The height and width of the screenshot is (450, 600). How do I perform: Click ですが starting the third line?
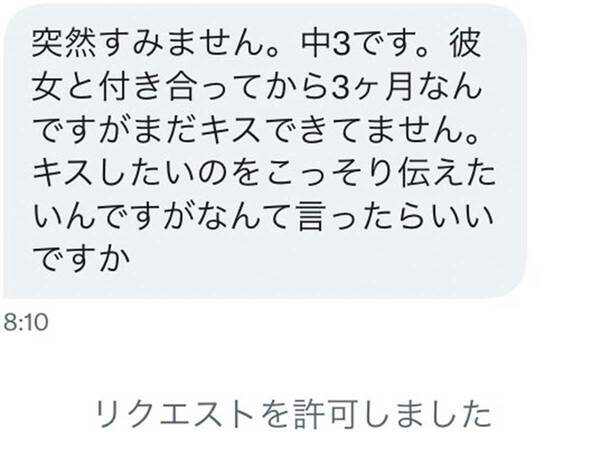coord(82,130)
